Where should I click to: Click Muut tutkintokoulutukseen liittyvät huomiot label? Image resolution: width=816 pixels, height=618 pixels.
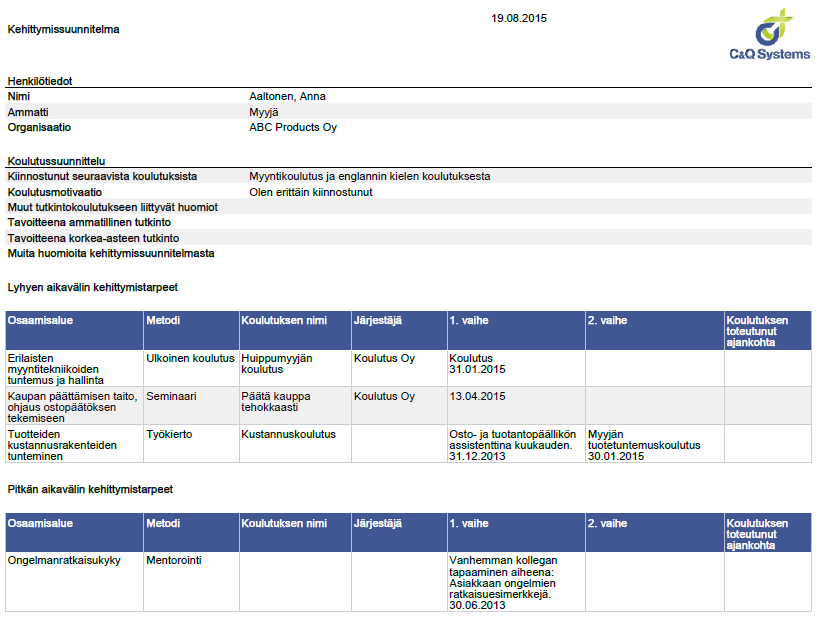click(x=112, y=208)
